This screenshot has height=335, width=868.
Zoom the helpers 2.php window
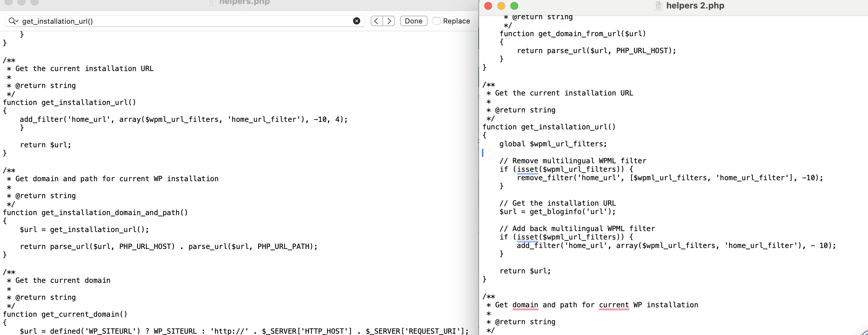pos(514,6)
